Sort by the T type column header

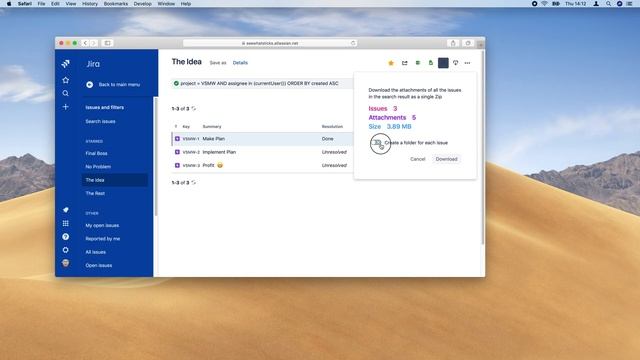[x=176, y=127]
